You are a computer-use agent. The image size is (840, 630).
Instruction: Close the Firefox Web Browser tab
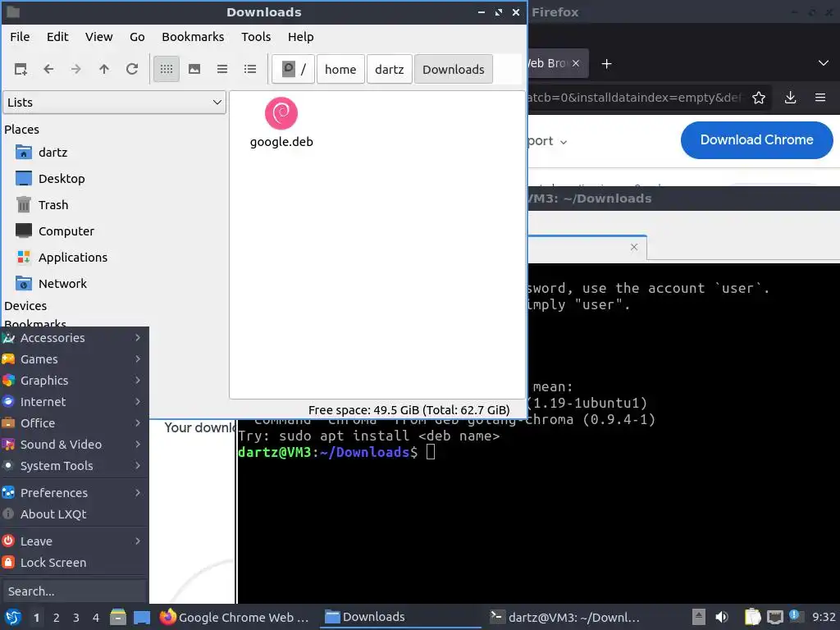(x=575, y=63)
